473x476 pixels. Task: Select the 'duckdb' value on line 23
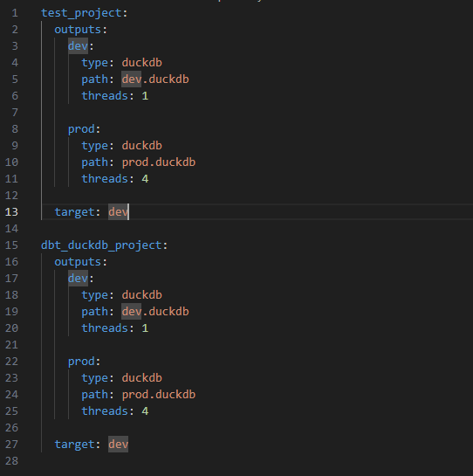(x=142, y=378)
